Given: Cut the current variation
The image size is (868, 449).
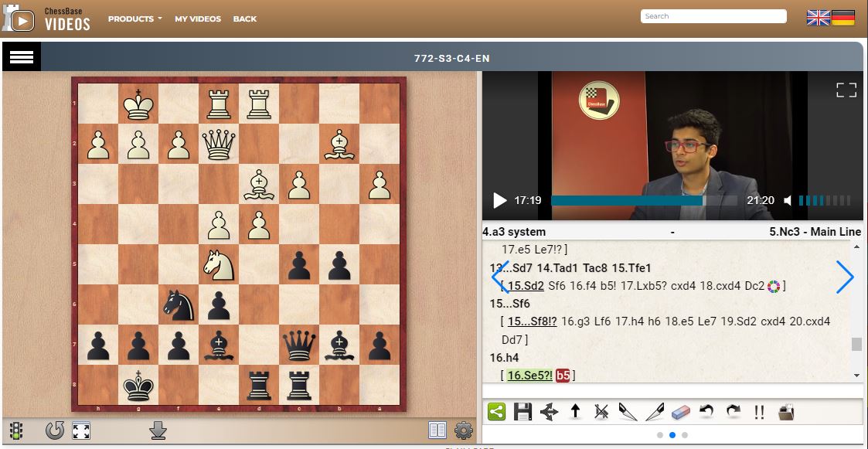Looking at the screenshot, I should (601, 413).
